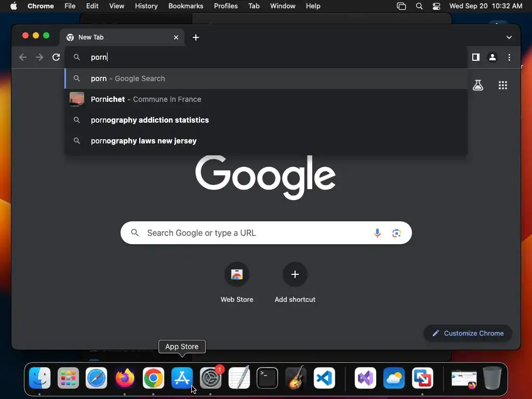Open GarageBand from the dock
This screenshot has width=532, height=399.
pyautogui.click(x=296, y=378)
